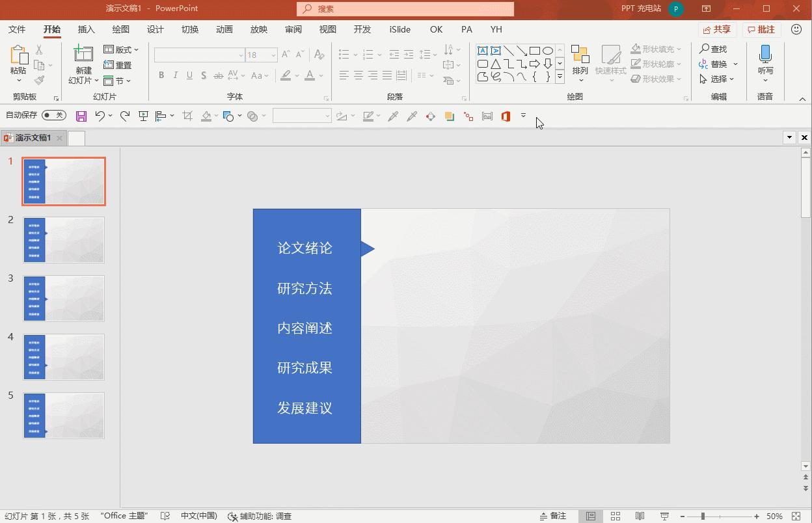Viewport: 812px width, 523px height.
Task: Click the Format Painter brush icon
Action: point(40,80)
